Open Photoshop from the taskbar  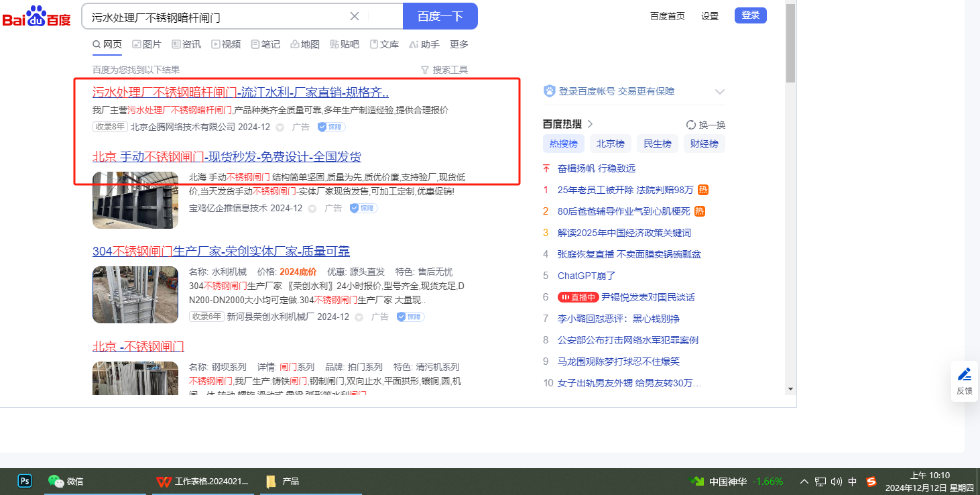pos(25,481)
